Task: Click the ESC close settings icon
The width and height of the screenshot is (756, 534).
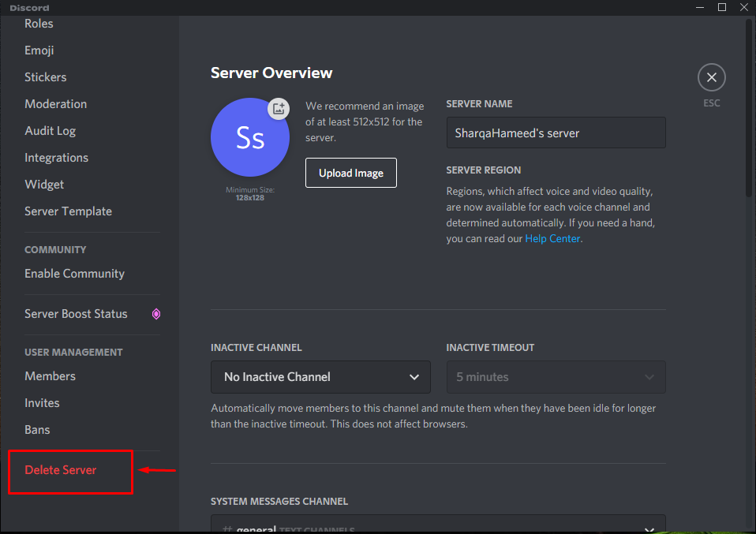Action: pyautogui.click(x=711, y=77)
